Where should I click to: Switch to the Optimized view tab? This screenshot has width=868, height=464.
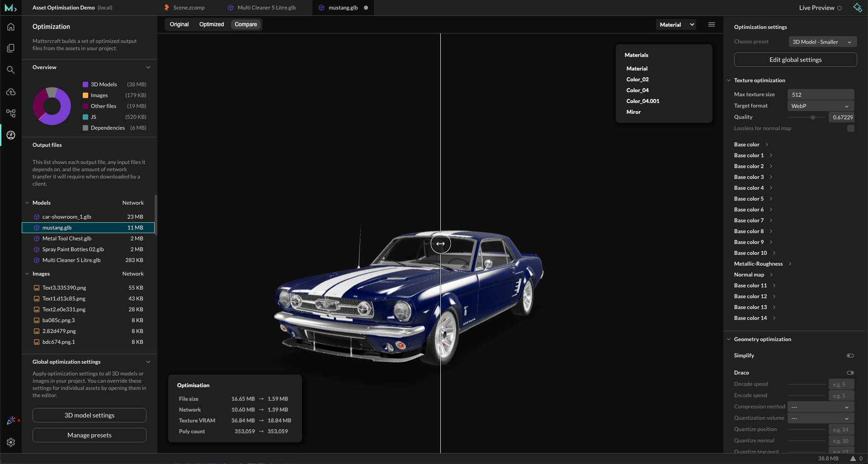click(211, 24)
